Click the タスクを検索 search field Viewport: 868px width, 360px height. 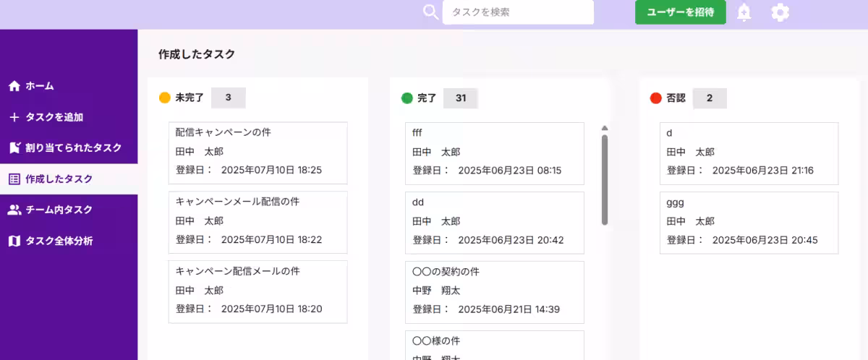pos(518,12)
